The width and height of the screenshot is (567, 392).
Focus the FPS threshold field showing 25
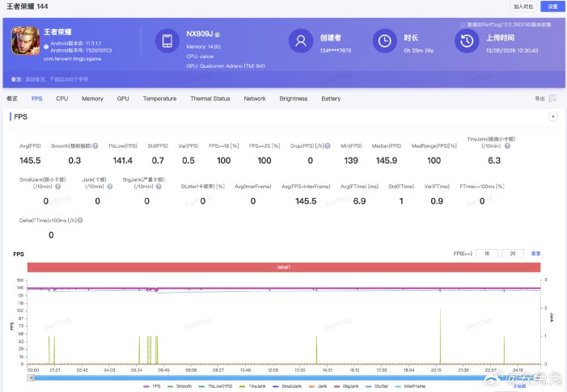513,253
